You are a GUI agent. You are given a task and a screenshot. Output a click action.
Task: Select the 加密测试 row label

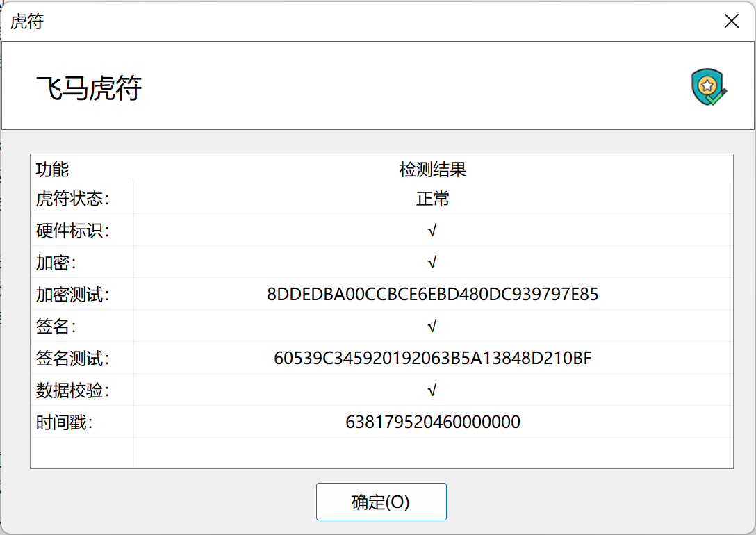tap(73, 295)
